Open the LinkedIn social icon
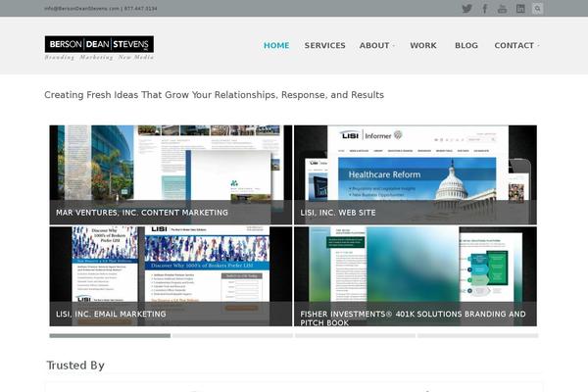The height and width of the screenshot is (392, 588). coord(520,9)
